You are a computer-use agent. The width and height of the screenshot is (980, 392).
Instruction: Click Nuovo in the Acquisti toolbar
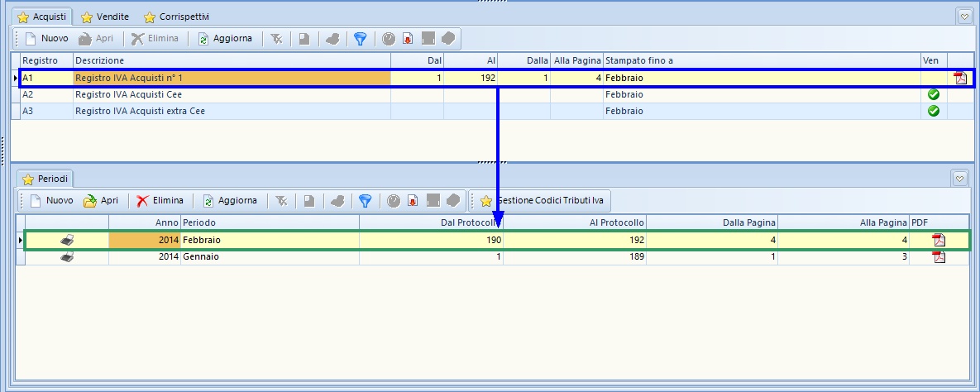pyautogui.click(x=46, y=38)
